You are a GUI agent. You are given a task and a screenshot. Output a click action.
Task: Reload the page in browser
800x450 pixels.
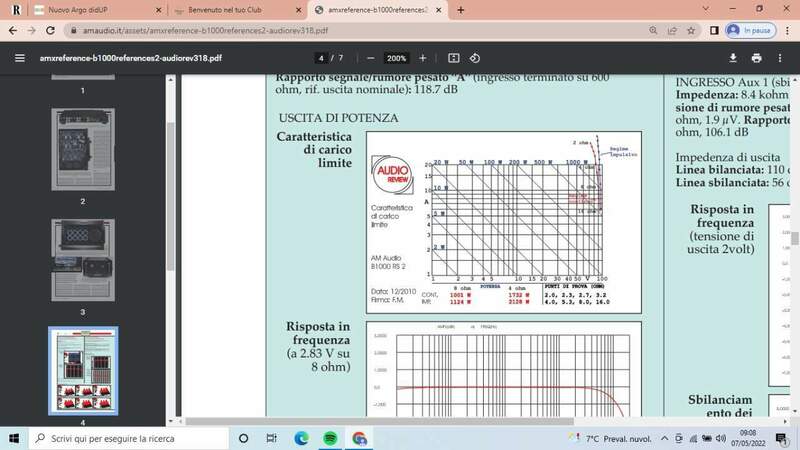point(49,31)
